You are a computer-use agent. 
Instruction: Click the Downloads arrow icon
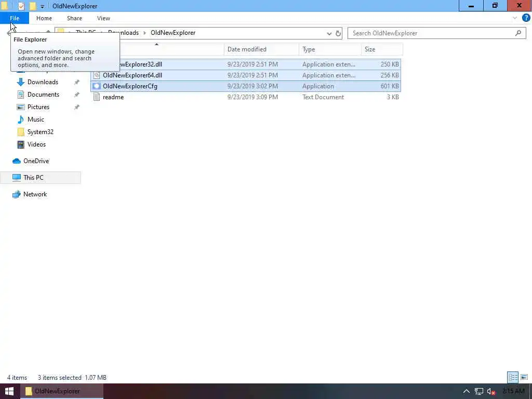(21, 82)
